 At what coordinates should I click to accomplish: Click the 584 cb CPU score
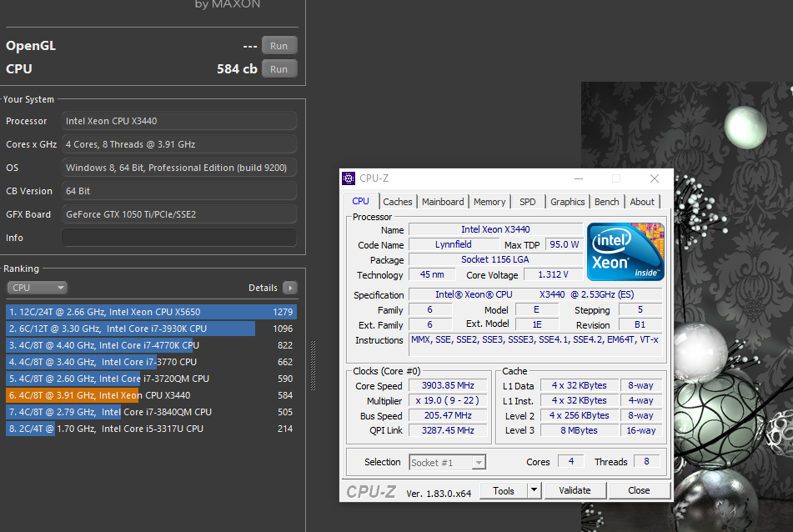pos(237,68)
